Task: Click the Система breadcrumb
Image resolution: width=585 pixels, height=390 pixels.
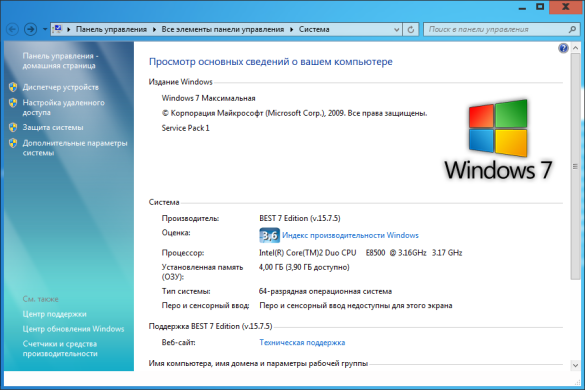Action: 314,29
